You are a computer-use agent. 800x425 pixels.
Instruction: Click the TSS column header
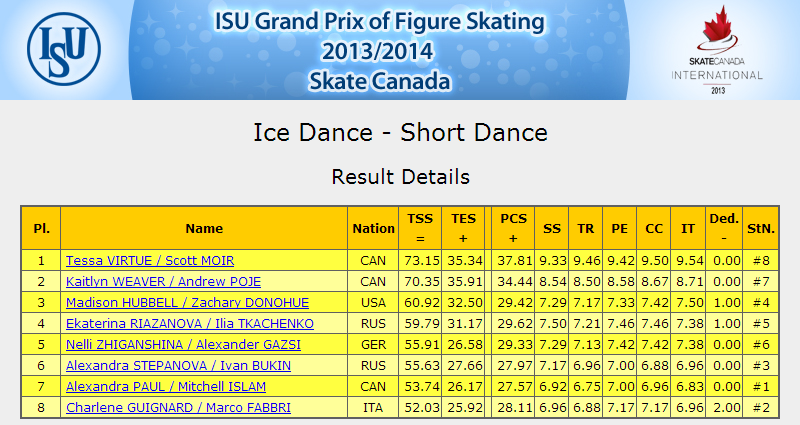pyautogui.click(x=420, y=228)
